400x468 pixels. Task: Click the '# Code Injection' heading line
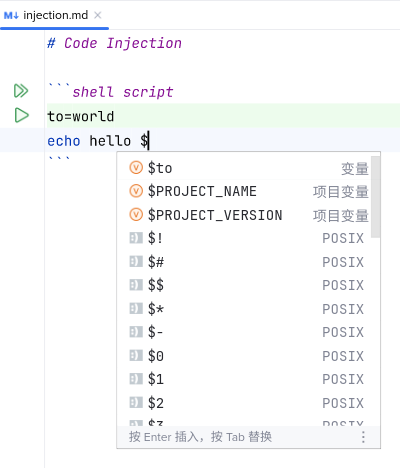[114, 43]
